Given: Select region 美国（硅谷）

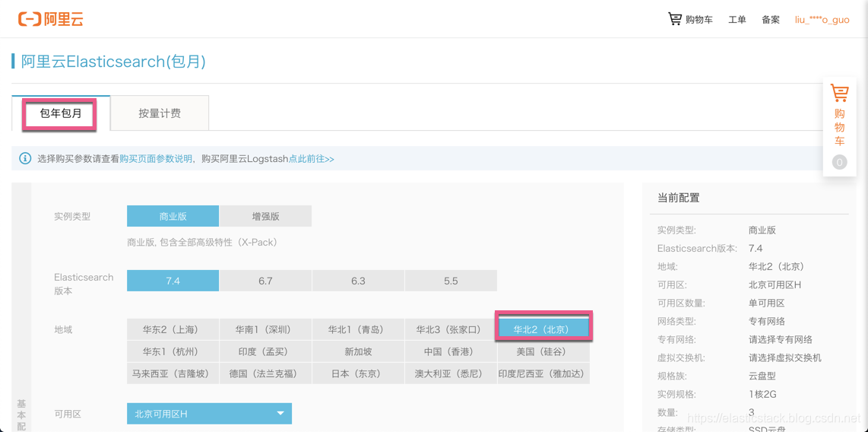Looking at the screenshot, I should (x=542, y=351).
